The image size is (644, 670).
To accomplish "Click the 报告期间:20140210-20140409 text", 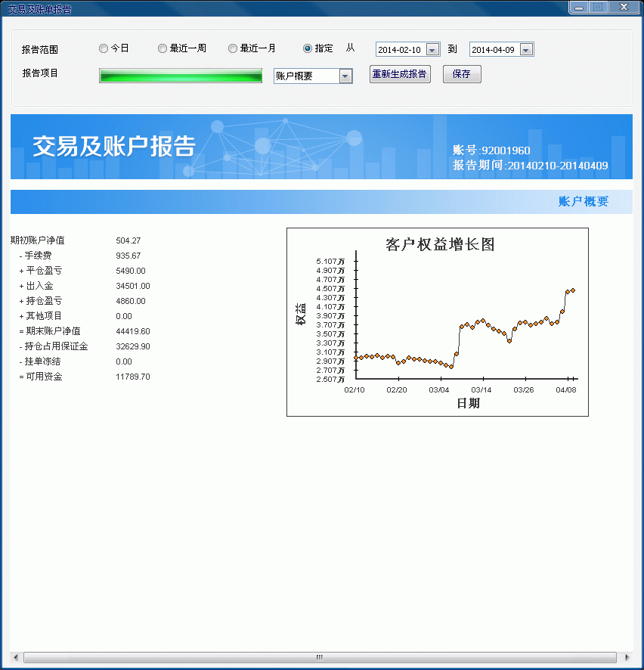I will [x=531, y=166].
